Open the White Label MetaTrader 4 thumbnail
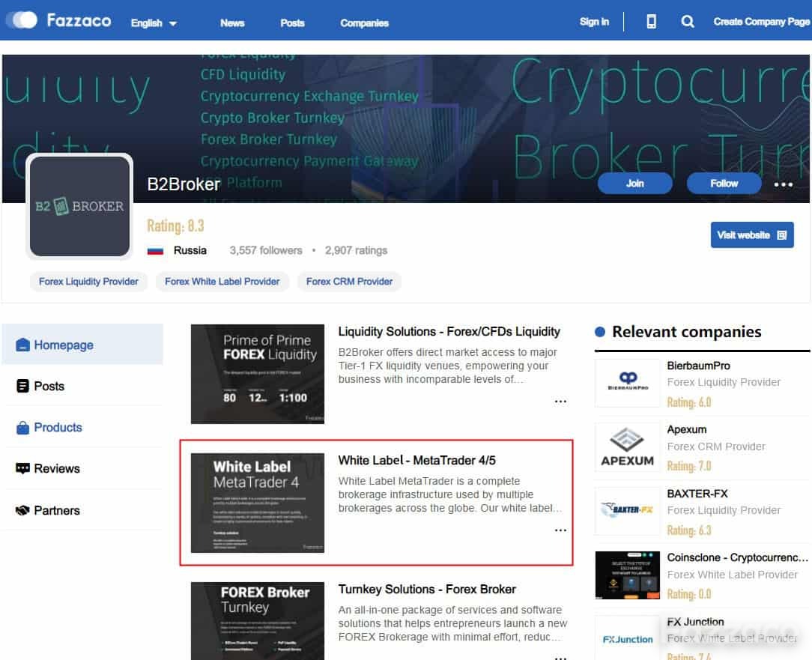The image size is (812, 660). [x=258, y=503]
